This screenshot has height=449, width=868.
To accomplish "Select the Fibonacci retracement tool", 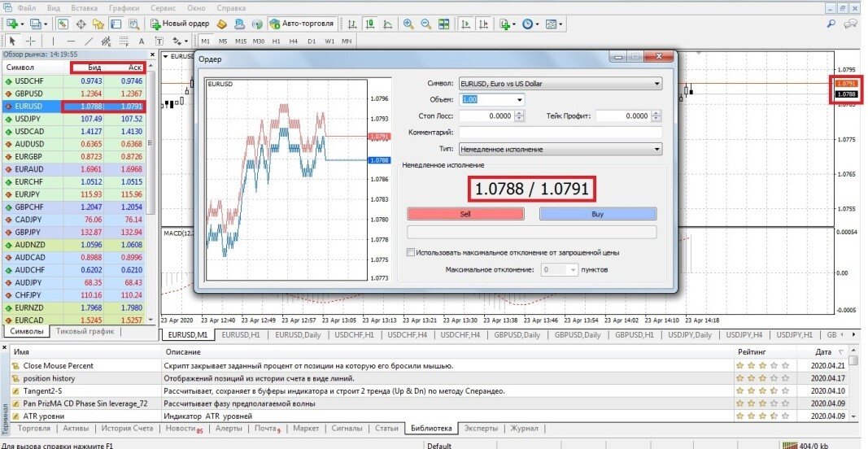I will [x=124, y=41].
